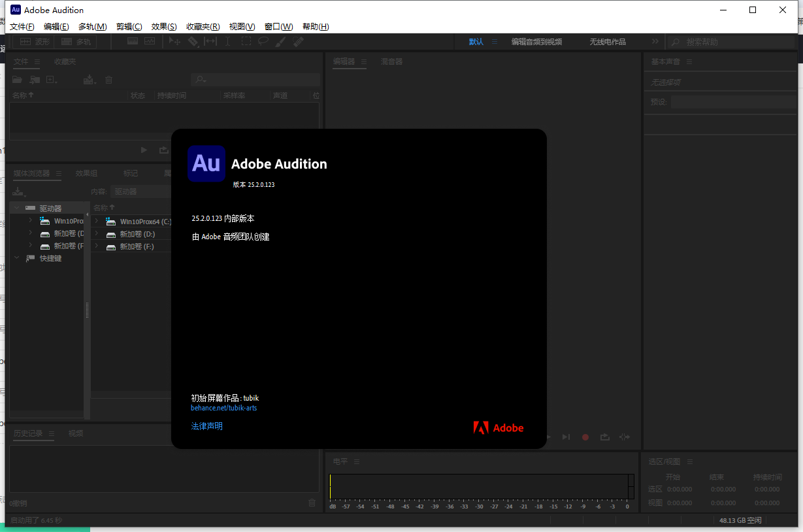803x532 pixels.
Task: Select the Spot Healing Brush tool
Action: [x=299, y=41]
